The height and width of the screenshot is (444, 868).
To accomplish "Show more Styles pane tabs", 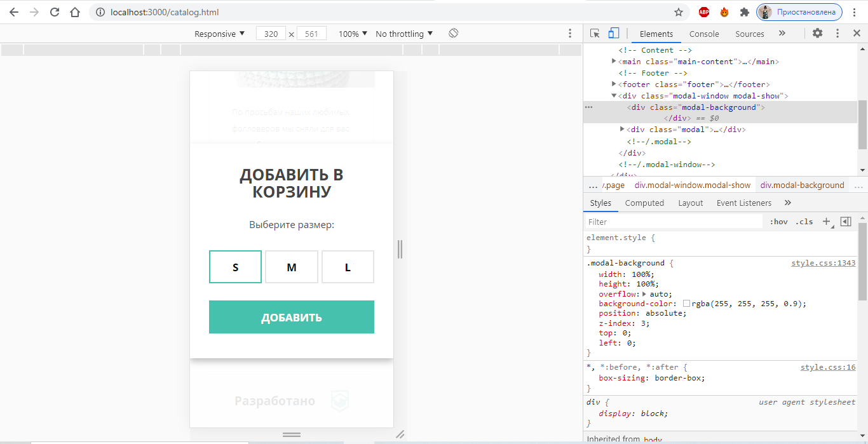I will click(x=788, y=203).
